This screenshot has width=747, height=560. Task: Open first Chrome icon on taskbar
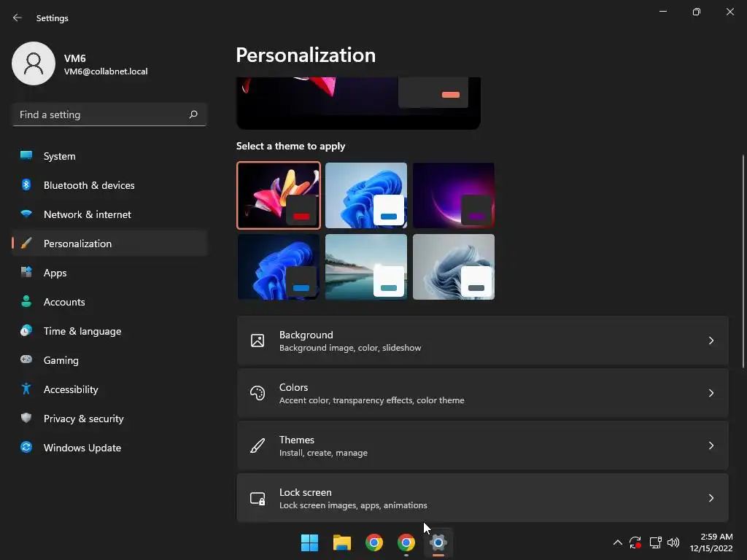point(374,542)
